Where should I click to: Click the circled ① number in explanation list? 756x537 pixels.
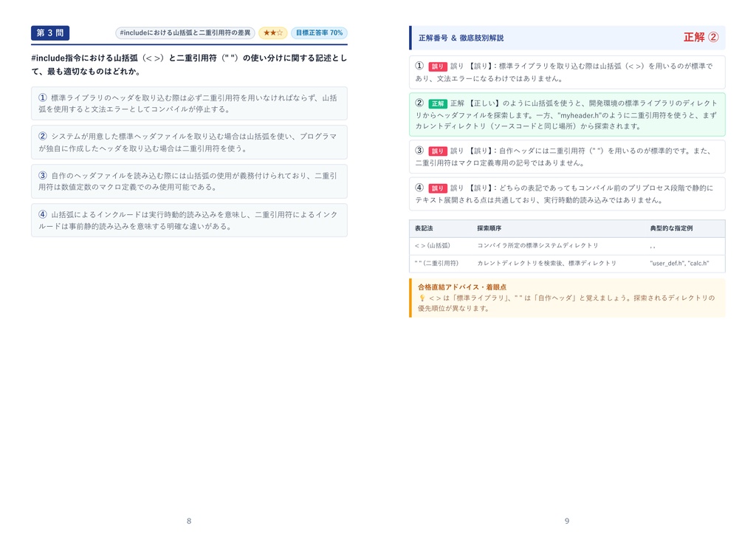[x=419, y=66]
